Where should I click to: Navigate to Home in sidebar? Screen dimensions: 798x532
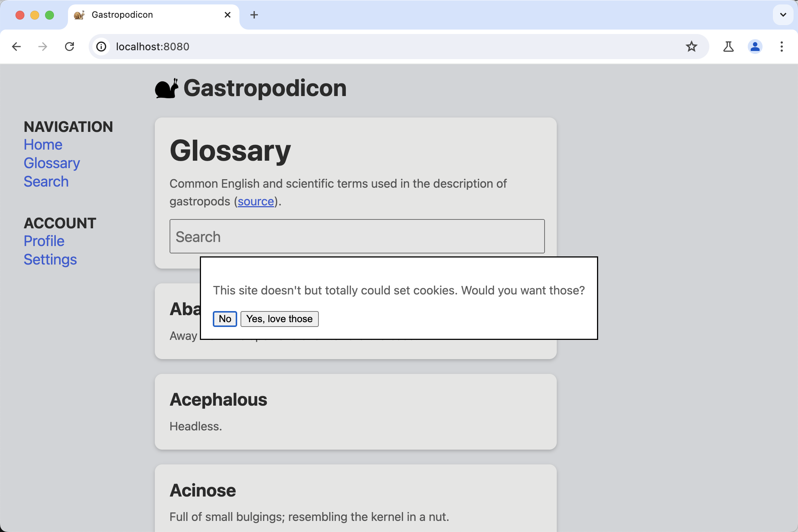42,144
